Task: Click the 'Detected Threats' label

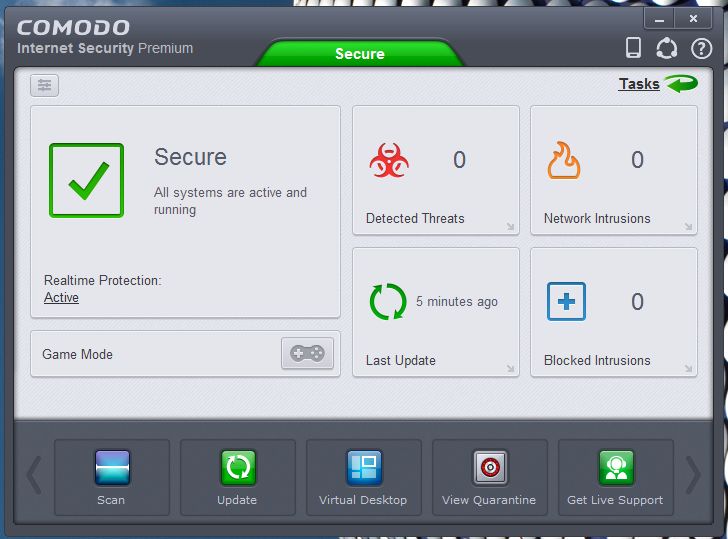Action: pos(415,218)
